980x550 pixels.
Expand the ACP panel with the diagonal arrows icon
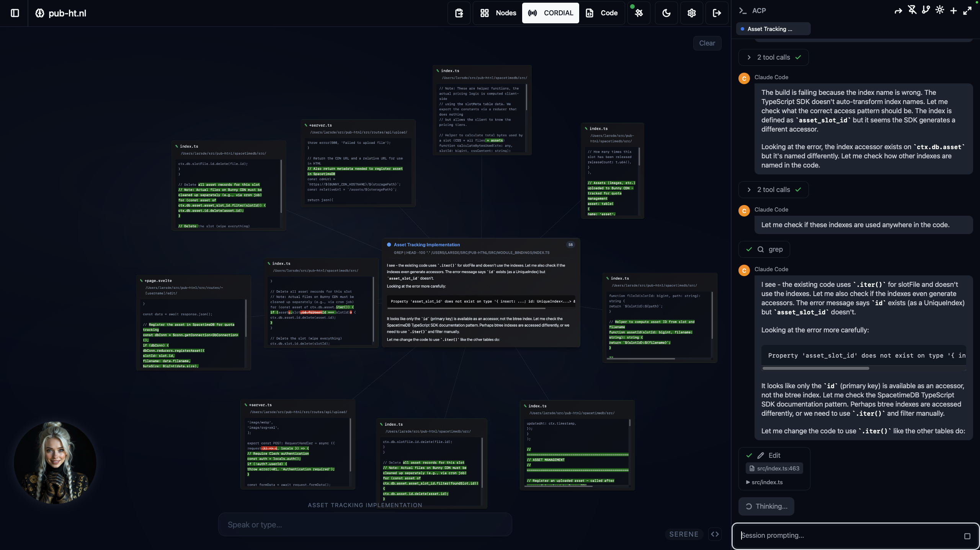tap(968, 10)
